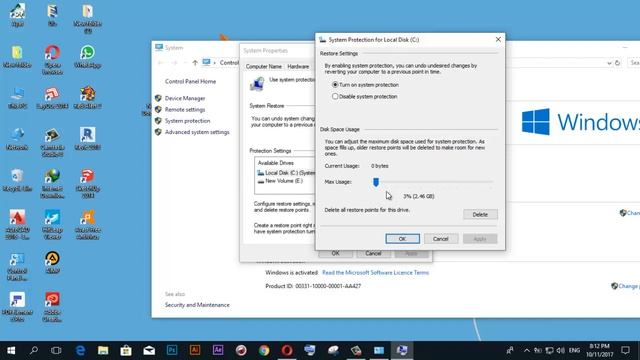The height and width of the screenshot is (360, 640).
Task: Cancel the System Protection for Local Disk dialog
Action: [441, 239]
